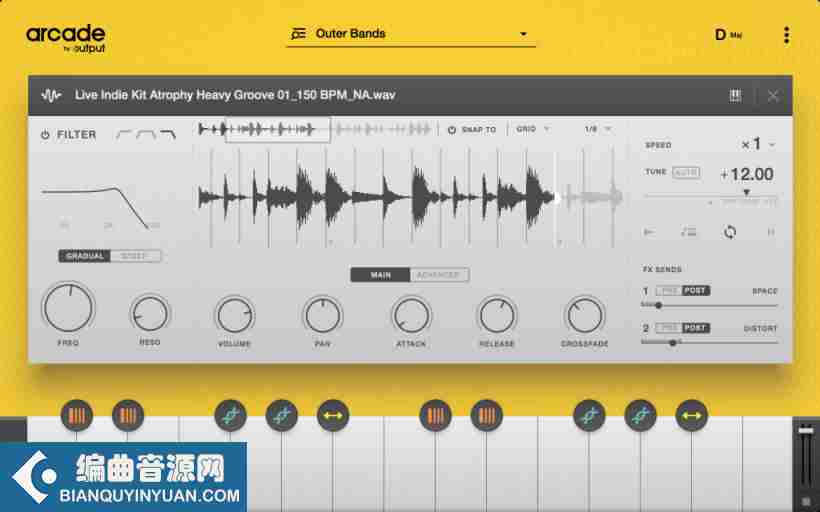Select the STEEP filter slope
The width and height of the screenshot is (820, 512).
[135, 256]
